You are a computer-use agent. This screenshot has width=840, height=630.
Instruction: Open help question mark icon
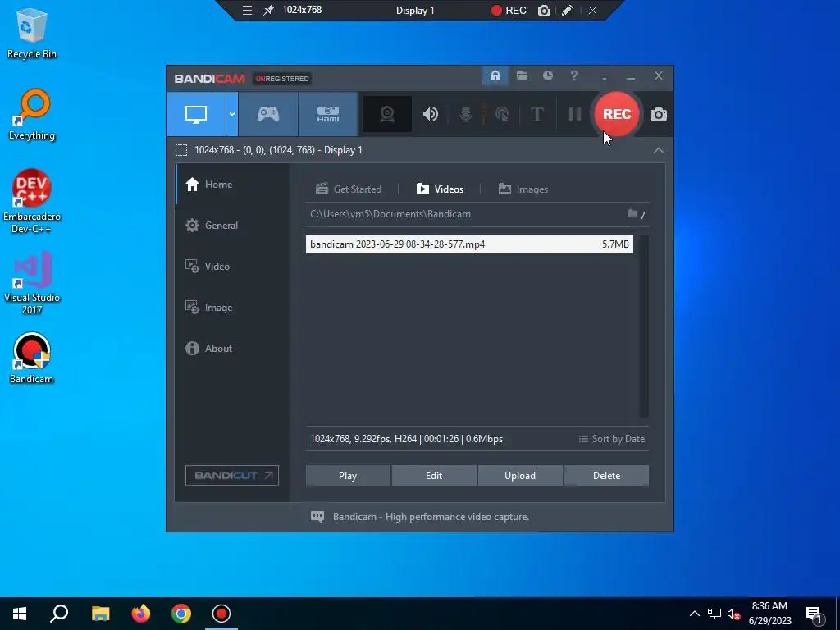574,76
